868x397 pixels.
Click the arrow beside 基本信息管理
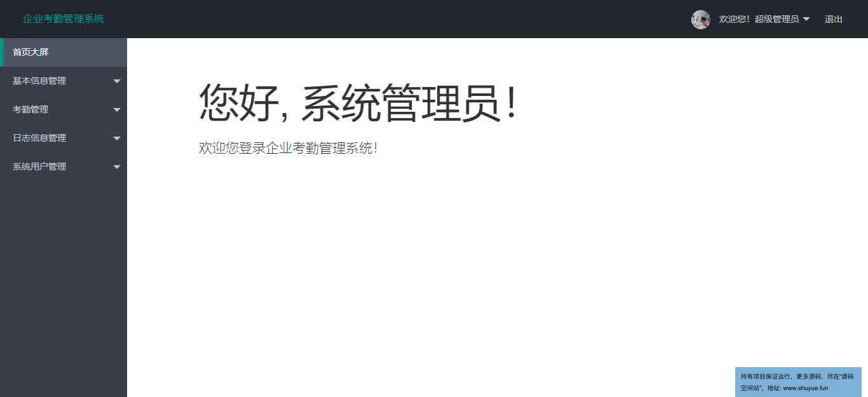(x=117, y=81)
